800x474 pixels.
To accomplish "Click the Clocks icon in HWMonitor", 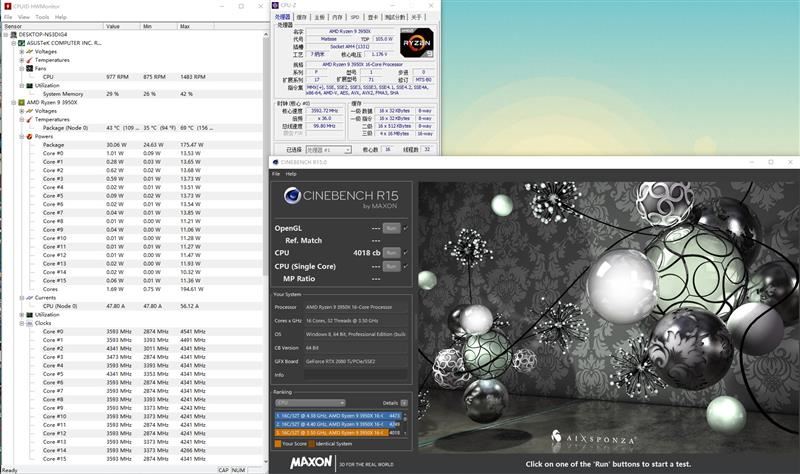I will coord(30,323).
